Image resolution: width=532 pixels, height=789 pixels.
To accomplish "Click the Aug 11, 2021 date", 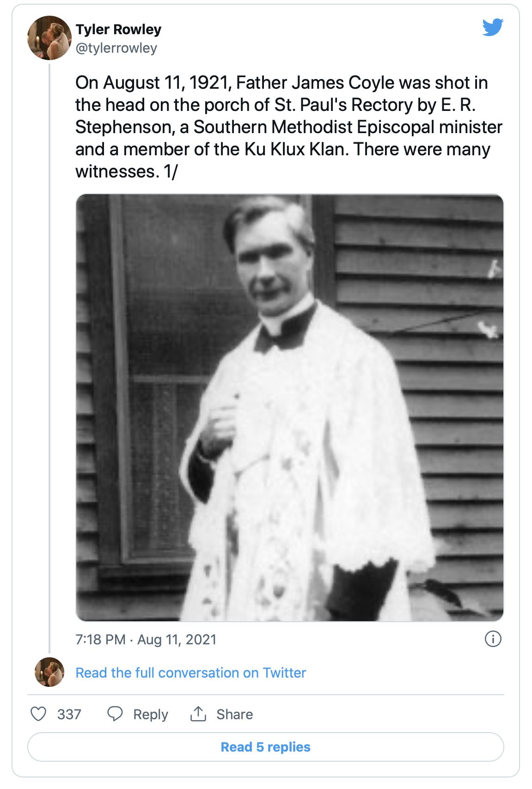I will pos(177,639).
